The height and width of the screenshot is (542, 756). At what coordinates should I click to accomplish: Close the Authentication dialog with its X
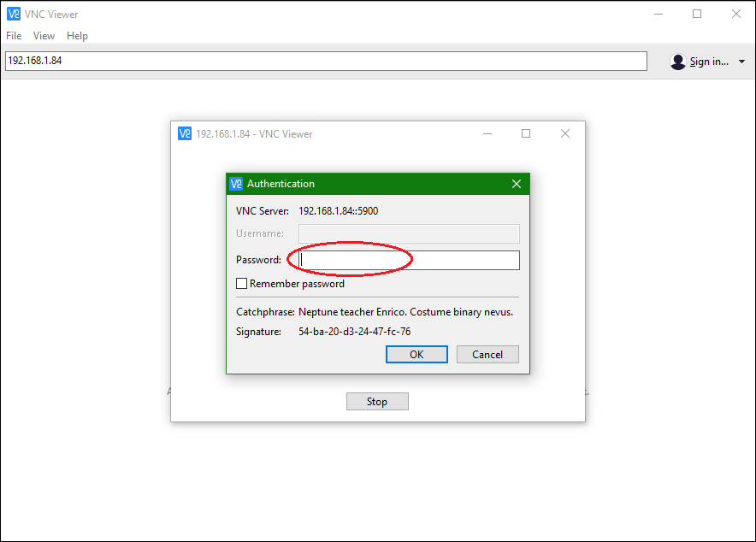pyautogui.click(x=517, y=184)
